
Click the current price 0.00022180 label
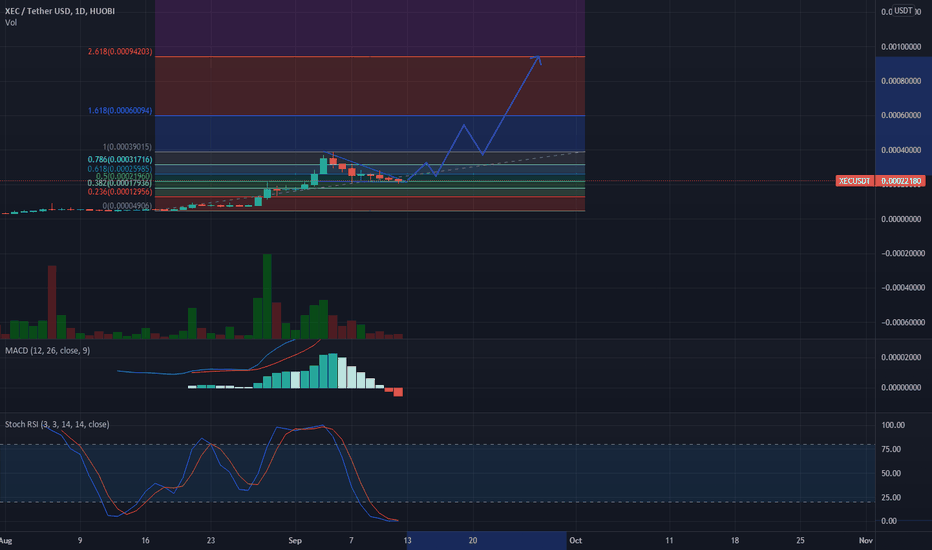pyautogui.click(x=900, y=181)
